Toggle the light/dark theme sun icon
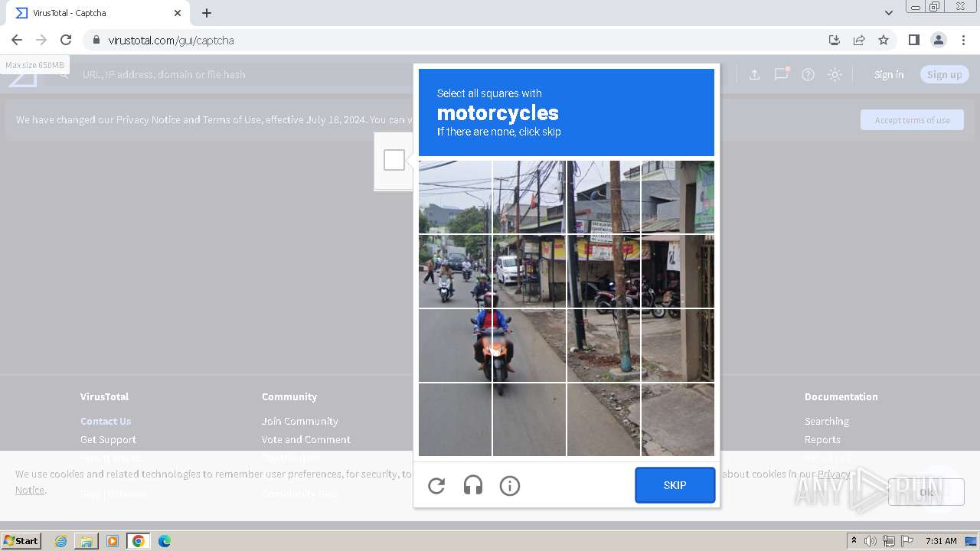 pyautogui.click(x=835, y=74)
